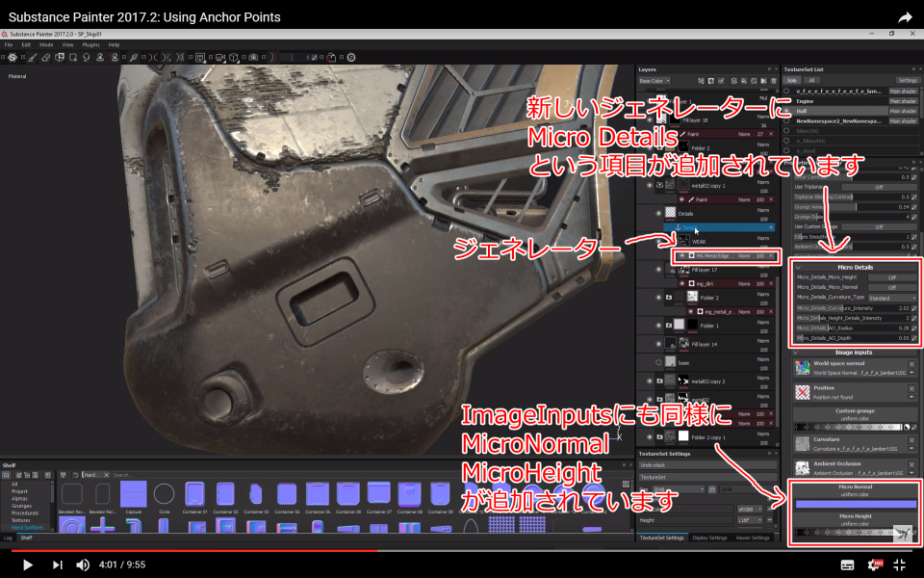Open the Mode menu
This screenshot has width=924, height=578.
coord(46,45)
